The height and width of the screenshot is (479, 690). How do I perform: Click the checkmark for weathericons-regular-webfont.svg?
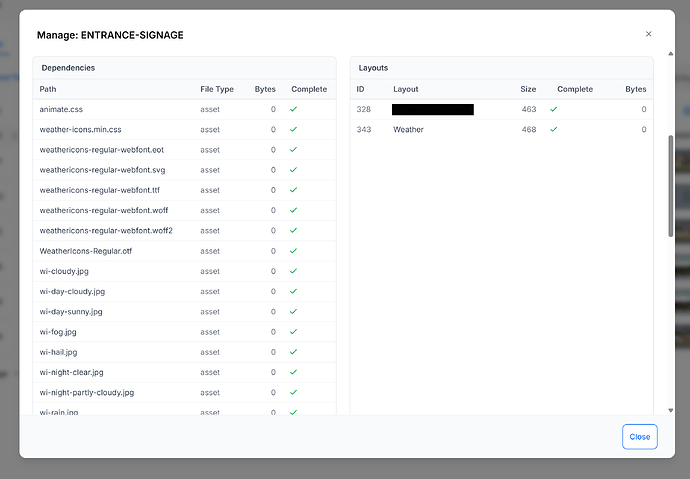(x=294, y=170)
